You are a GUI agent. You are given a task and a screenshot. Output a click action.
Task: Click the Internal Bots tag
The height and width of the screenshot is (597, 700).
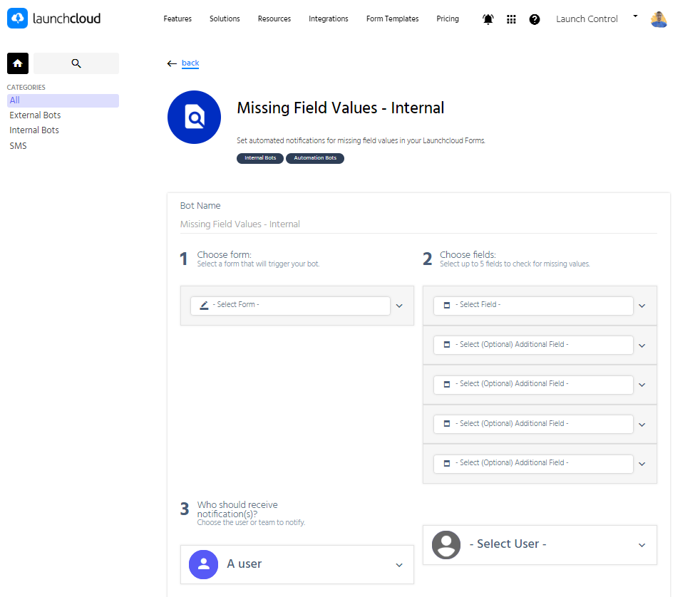click(259, 158)
